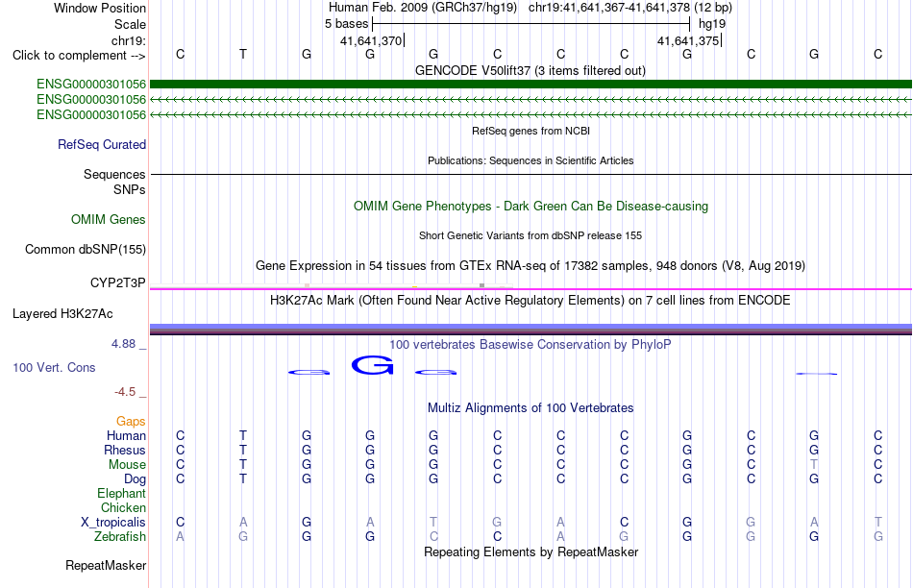Click the faded T in the Mouse row

(x=814, y=465)
